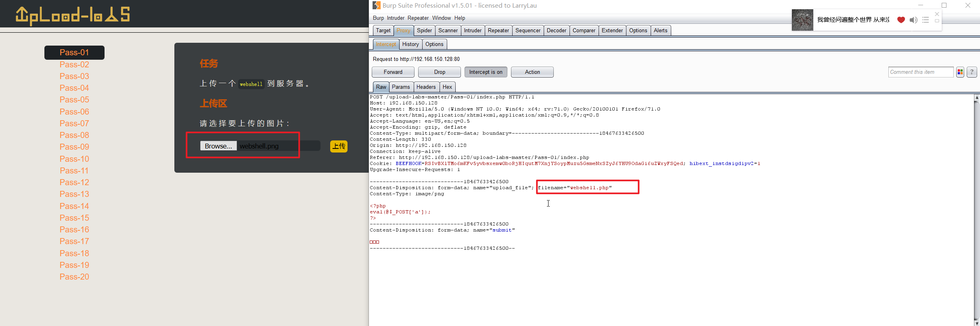The width and height of the screenshot is (980, 326).
Task: Open the Proxy History sub-tab
Action: [x=410, y=44]
